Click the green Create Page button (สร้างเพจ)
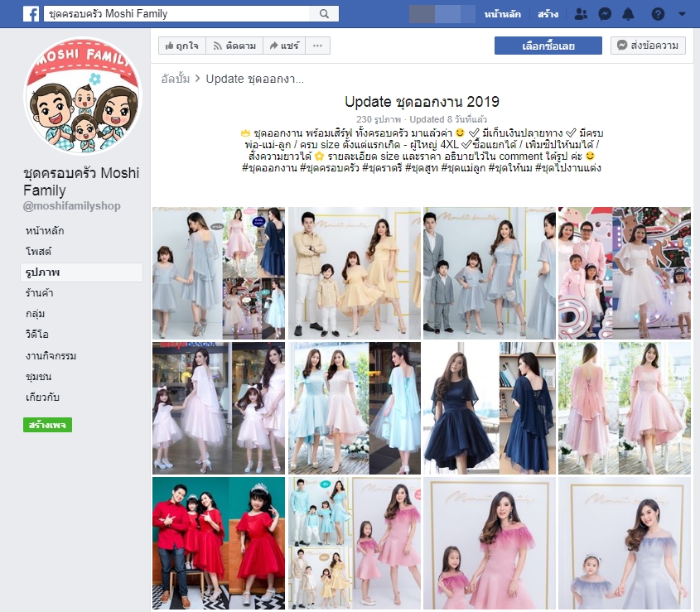Screen dimensions: 700x612 [x=47, y=425]
